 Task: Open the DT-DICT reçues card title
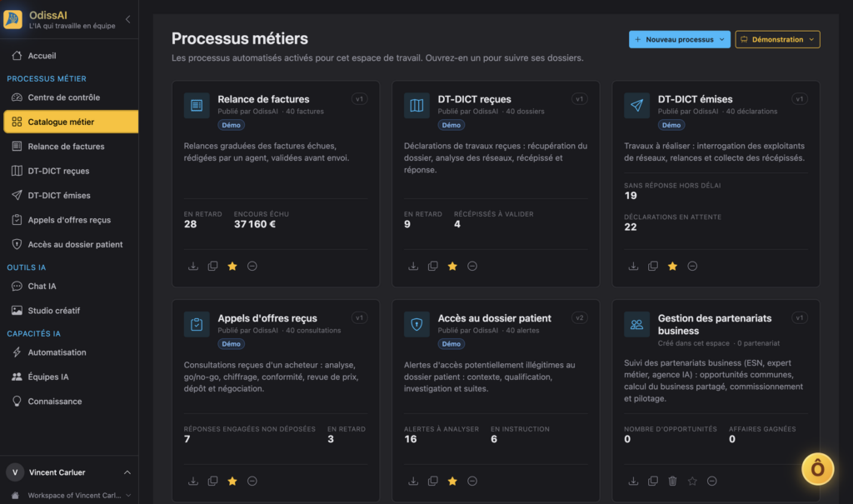coord(474,99)
